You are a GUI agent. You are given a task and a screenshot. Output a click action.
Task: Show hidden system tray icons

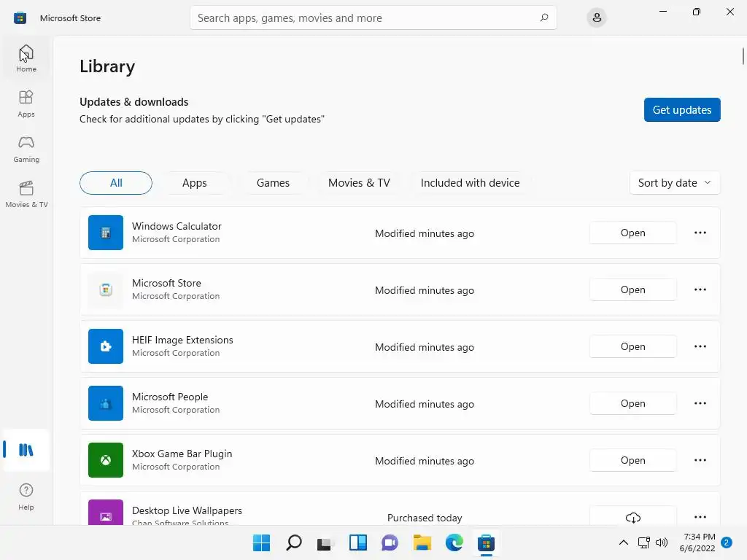pos(623,542)
